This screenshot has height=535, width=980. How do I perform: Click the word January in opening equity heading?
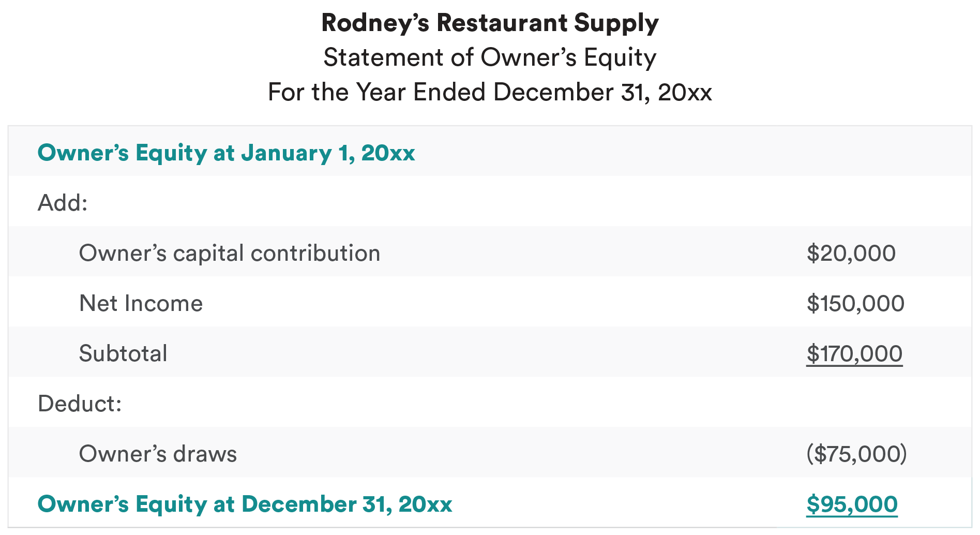[x=286, y=153]
